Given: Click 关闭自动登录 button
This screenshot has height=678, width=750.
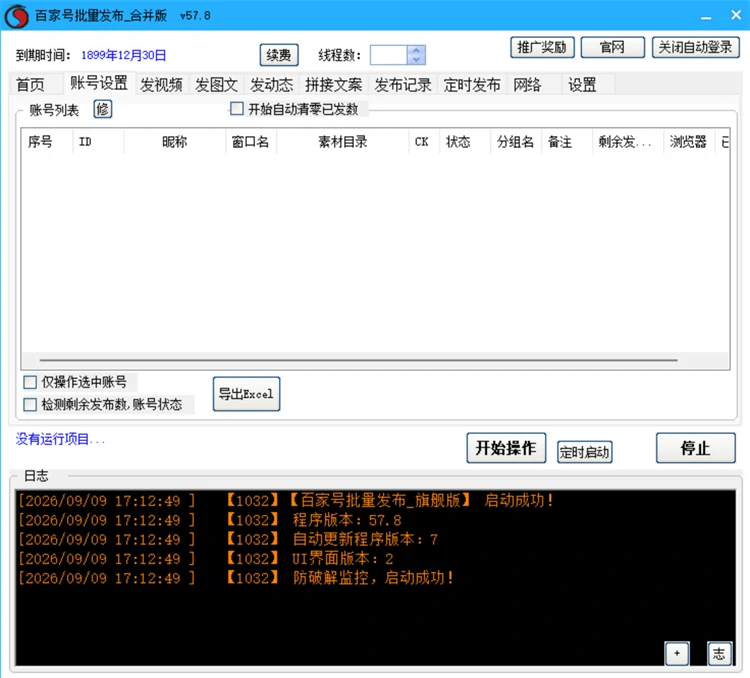Looking at the screenshot, I should tap(695, 47).
